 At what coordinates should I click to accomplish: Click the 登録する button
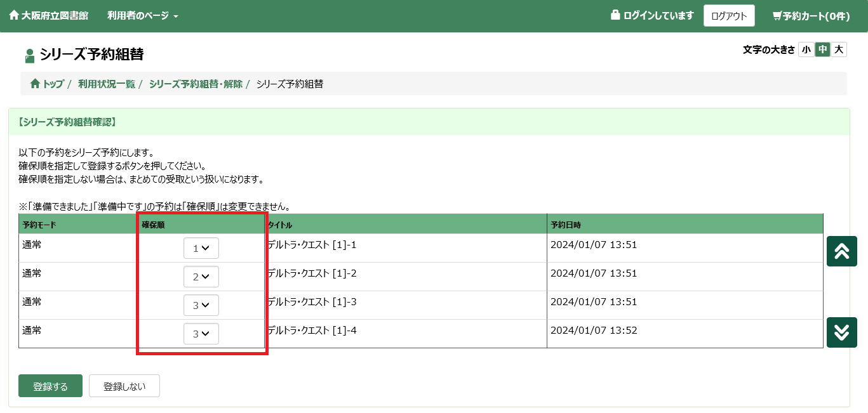(51, 386)
